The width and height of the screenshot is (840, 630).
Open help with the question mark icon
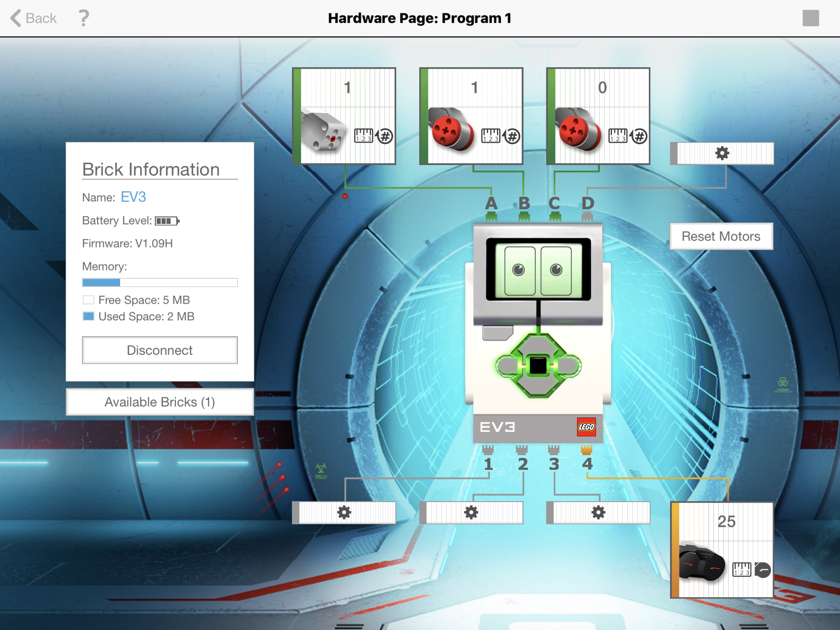click(83, 18)
